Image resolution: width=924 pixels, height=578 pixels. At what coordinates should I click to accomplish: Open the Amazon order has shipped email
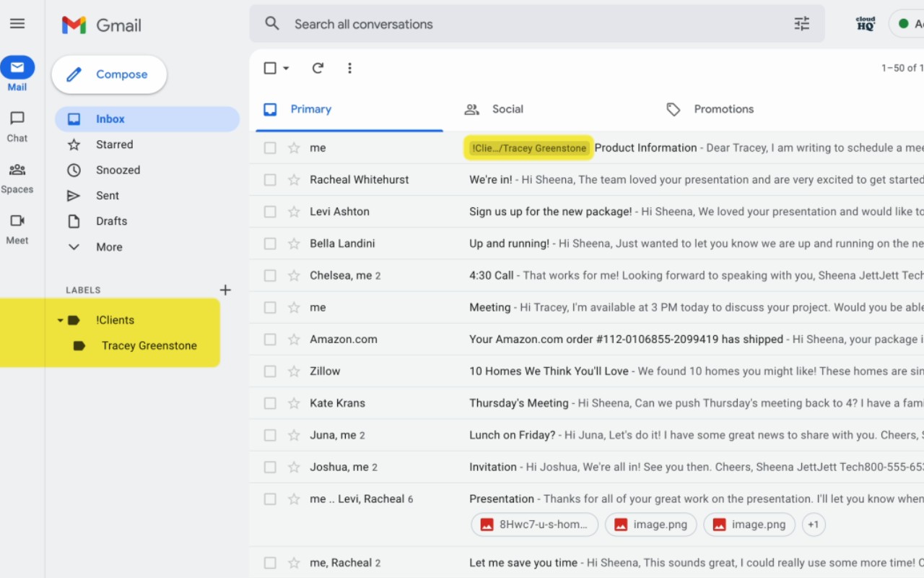(x=587, y=340)
